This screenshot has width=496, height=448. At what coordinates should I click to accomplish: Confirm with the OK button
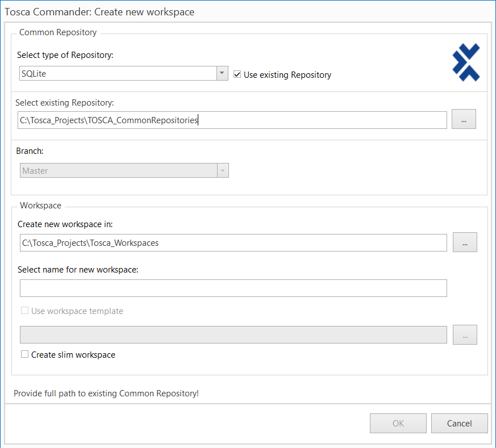tap(398, 424)
